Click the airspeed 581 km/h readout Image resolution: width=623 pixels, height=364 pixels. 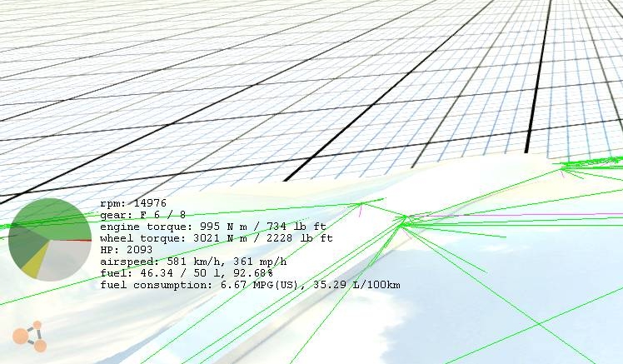(x=193, y=262)
